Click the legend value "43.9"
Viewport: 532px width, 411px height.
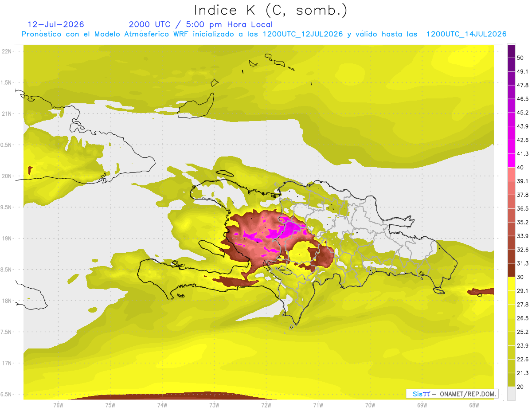tap(522, 126)
